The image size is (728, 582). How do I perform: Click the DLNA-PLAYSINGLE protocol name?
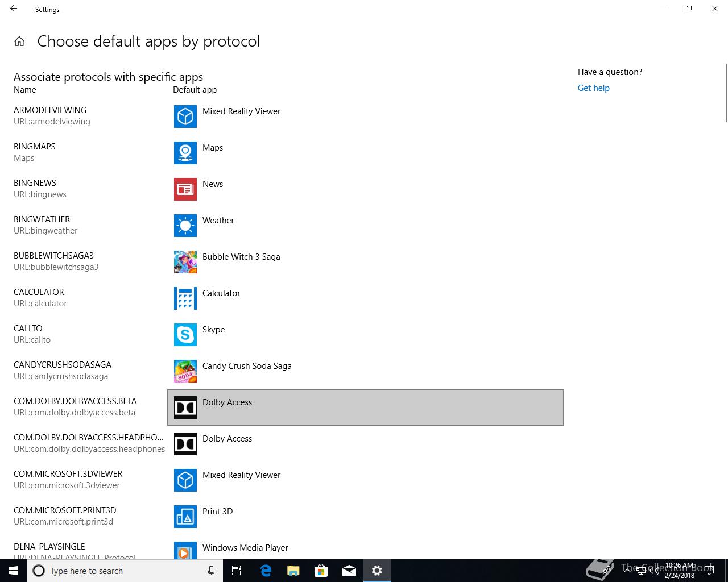[x=49, y=547]
